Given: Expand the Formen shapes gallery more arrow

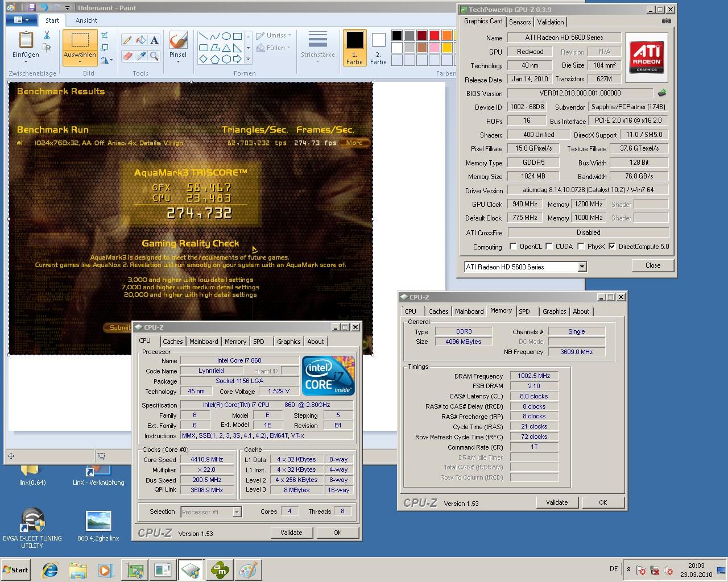Looking at the screenshot, I should coord(248,59).
